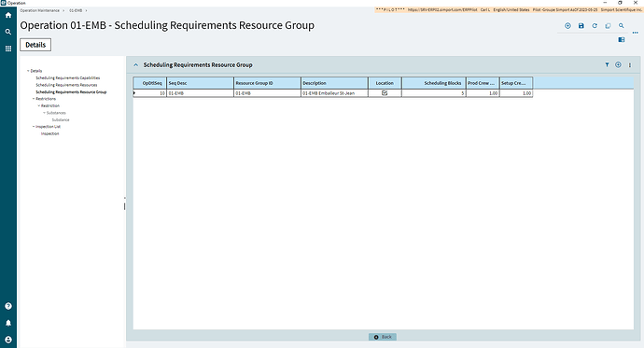This screenshot has height=348, width=644.
Task: Click the Scheduling Blocks column header
Action: click(x=434, y=83)
